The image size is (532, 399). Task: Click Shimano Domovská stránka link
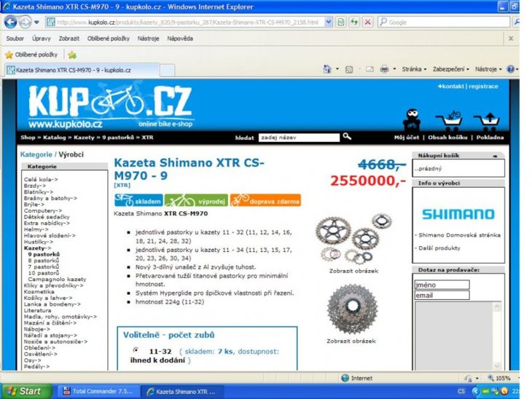[x=459, y=235]
